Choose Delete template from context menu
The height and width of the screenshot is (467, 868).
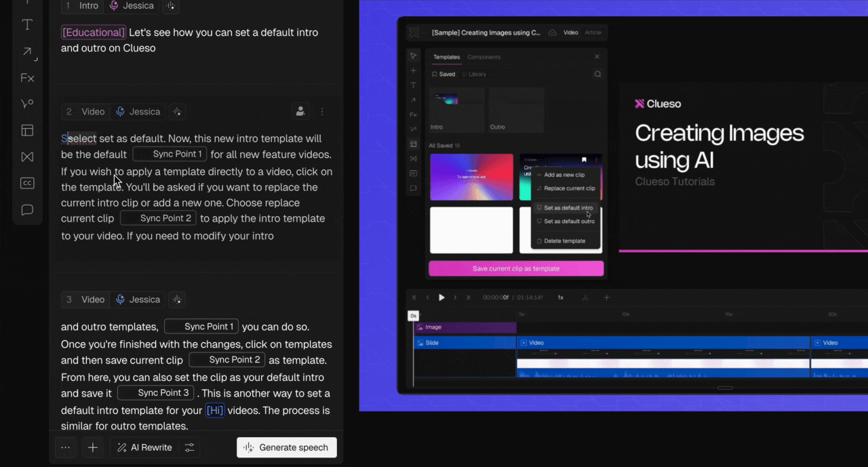coord(566,241)
